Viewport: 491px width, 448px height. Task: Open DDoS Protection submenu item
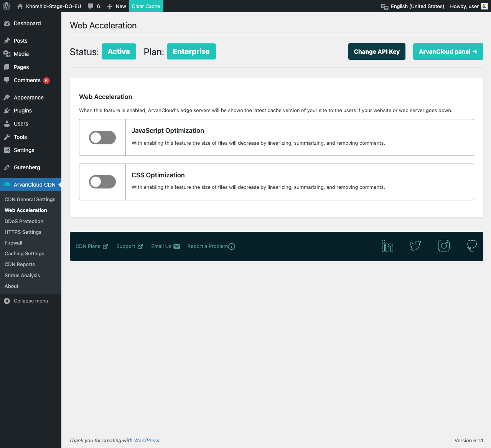coord(24,222)
